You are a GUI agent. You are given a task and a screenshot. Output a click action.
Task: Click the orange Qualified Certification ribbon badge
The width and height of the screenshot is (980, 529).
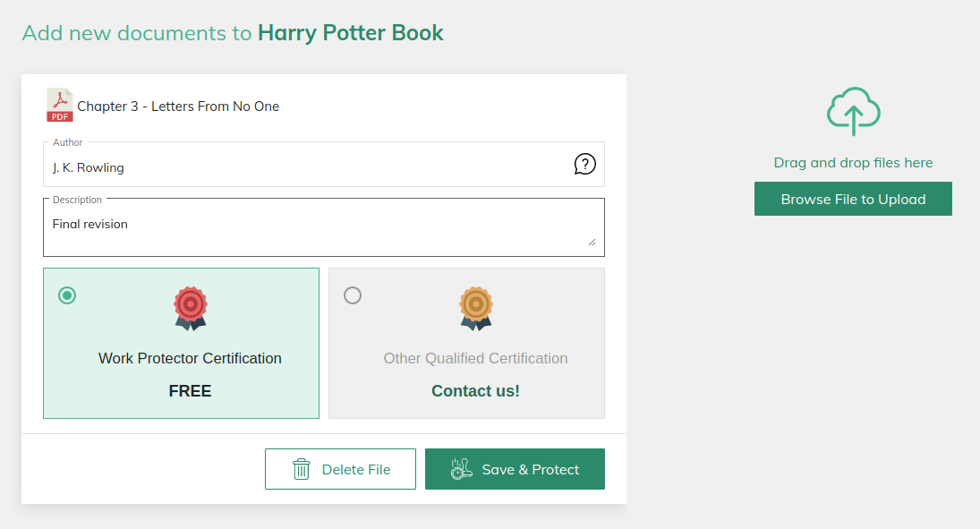[475, 307]
